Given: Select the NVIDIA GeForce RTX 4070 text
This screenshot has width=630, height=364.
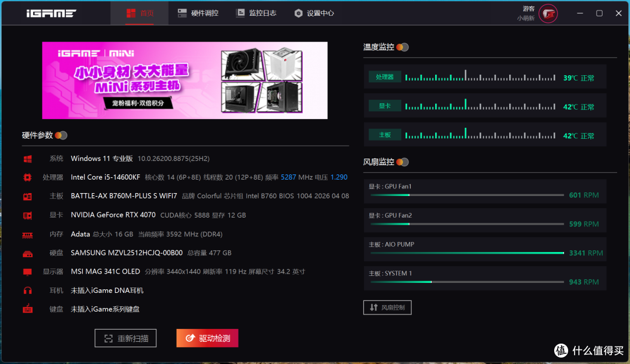Looking at the screenshot, I should [113, 215].
